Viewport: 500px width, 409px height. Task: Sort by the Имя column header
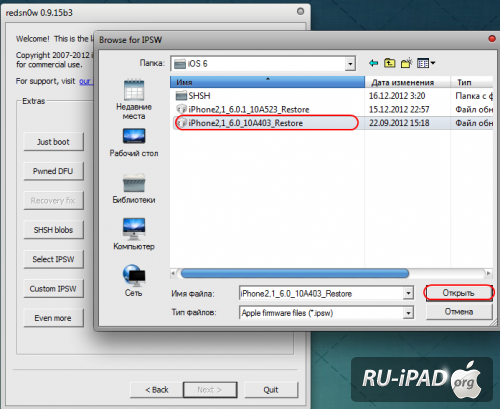click(267, 82)
